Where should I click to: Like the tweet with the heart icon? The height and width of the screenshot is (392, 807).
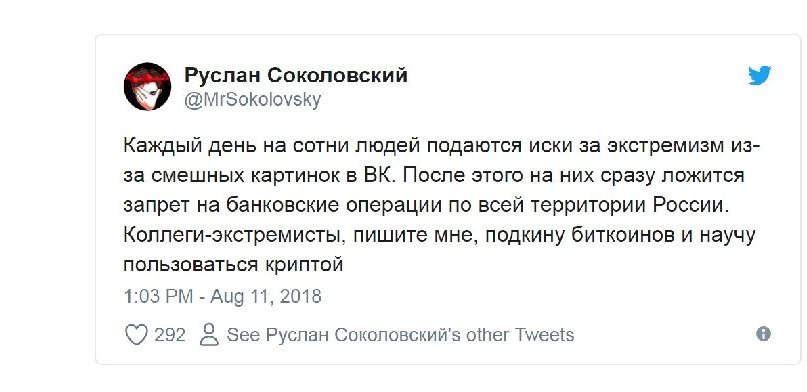click(x=136, y=335)
